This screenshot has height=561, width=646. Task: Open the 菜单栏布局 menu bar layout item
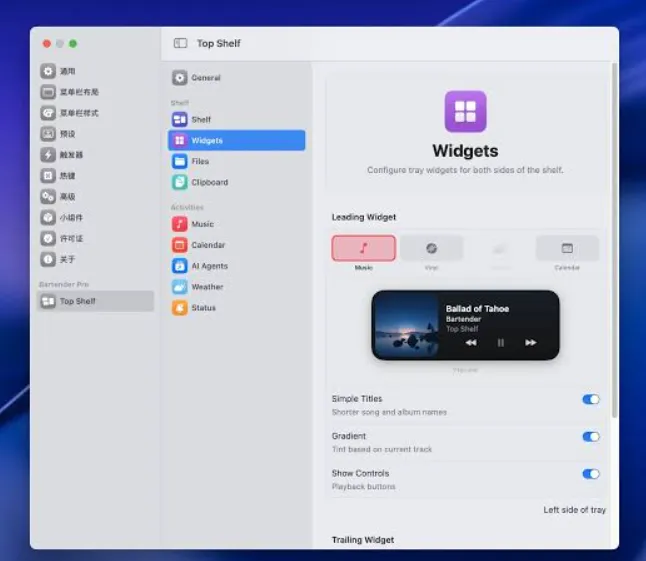[96, 92]
